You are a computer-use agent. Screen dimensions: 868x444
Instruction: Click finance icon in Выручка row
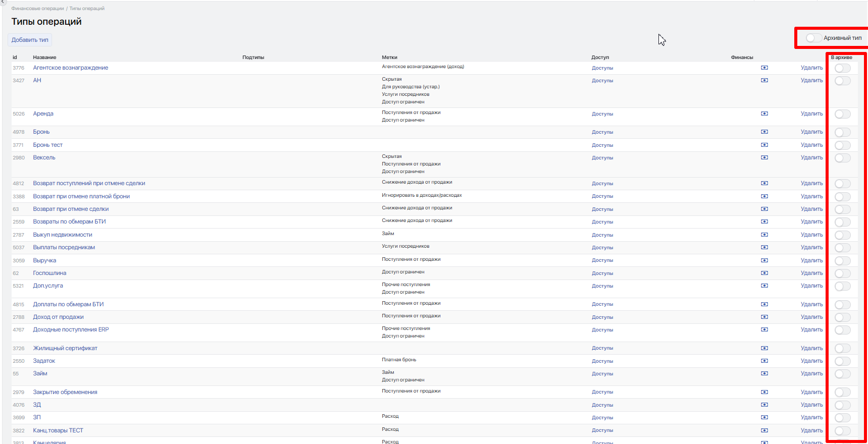click(x=764, y=260)
